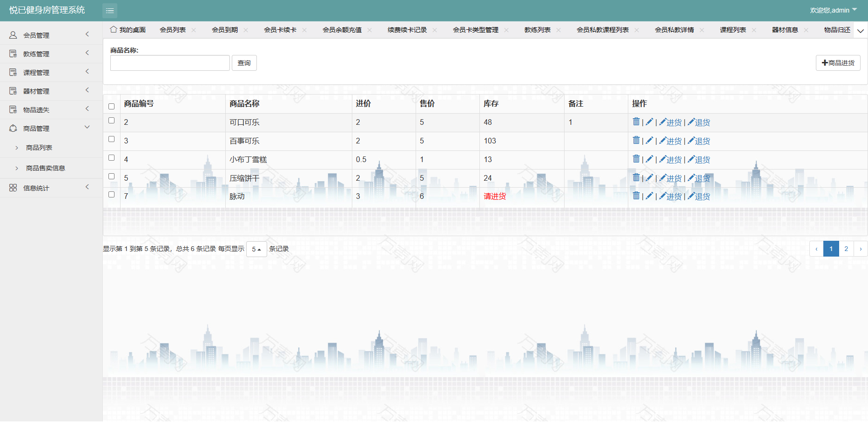Click the home icon on 我的桌面 tab
The image size is (868, 441).
(x=113, y=30)
